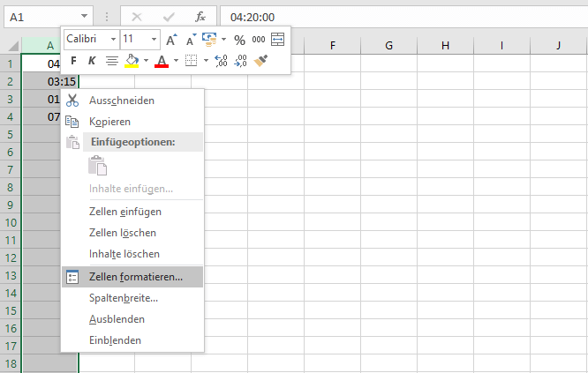The width and height of the screenshot is (588, 373).
Task: Apply cell borders icon
Action: [x=192, y=60]
